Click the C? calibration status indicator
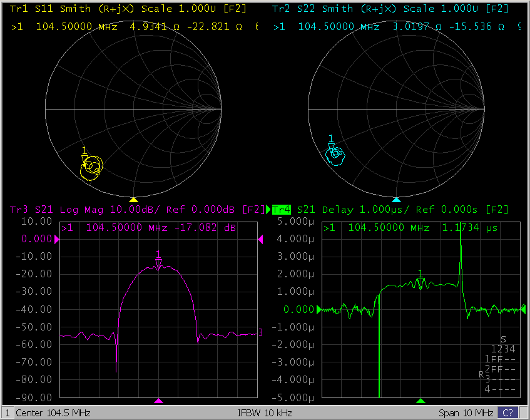The width and height of the screenshot is (530, 420). click(507, 413)
